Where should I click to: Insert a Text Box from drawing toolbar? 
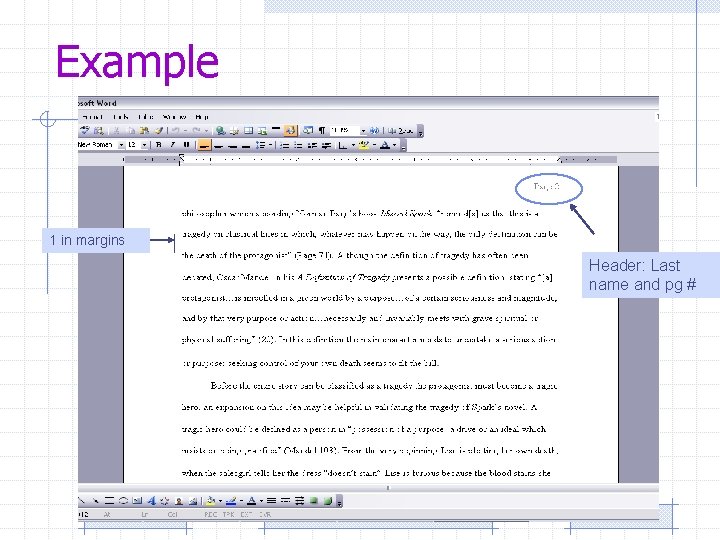pyautogui.click(x=137, y=501)
